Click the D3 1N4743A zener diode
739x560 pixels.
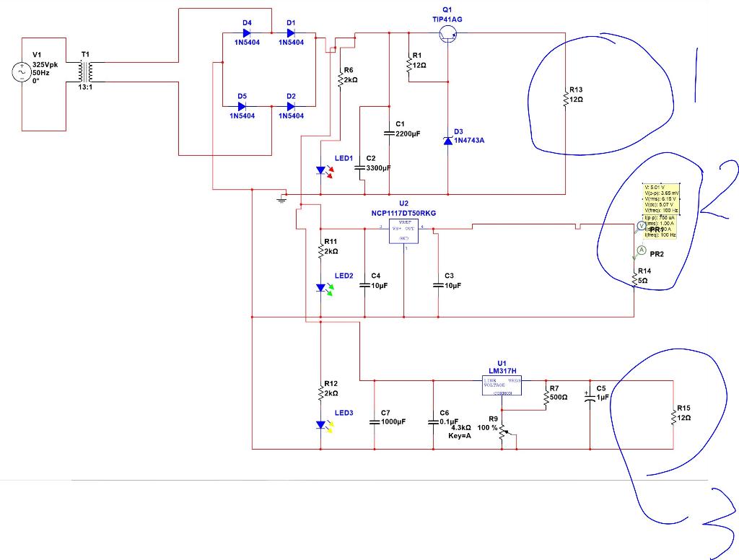pos(447,141)
